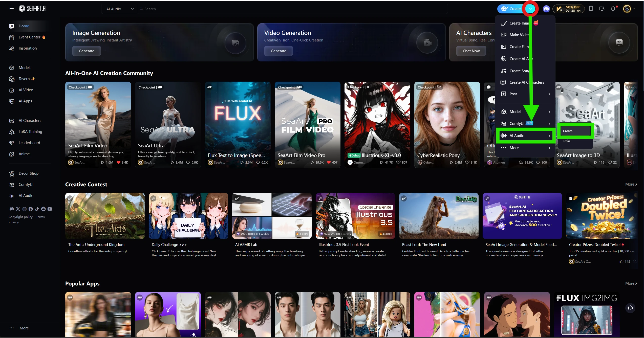Click the Discord icon in top bar
The height and width of the screenshot is (338, 644).
coord(546,9)
